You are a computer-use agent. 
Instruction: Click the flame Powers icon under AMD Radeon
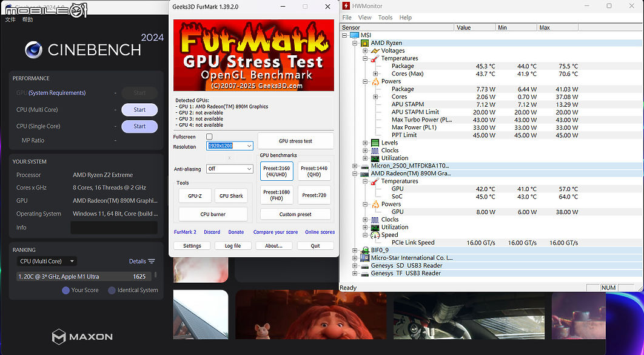[375, 205]
